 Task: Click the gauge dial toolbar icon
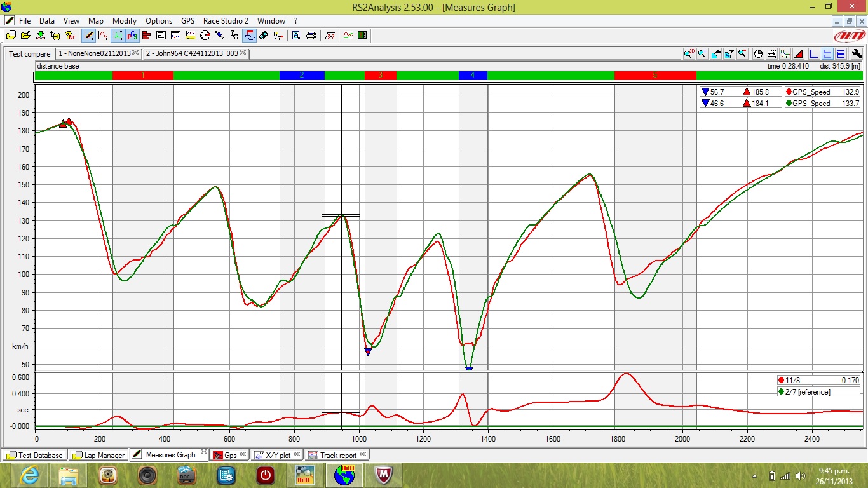pyautogui.click(x=205, y=35)
